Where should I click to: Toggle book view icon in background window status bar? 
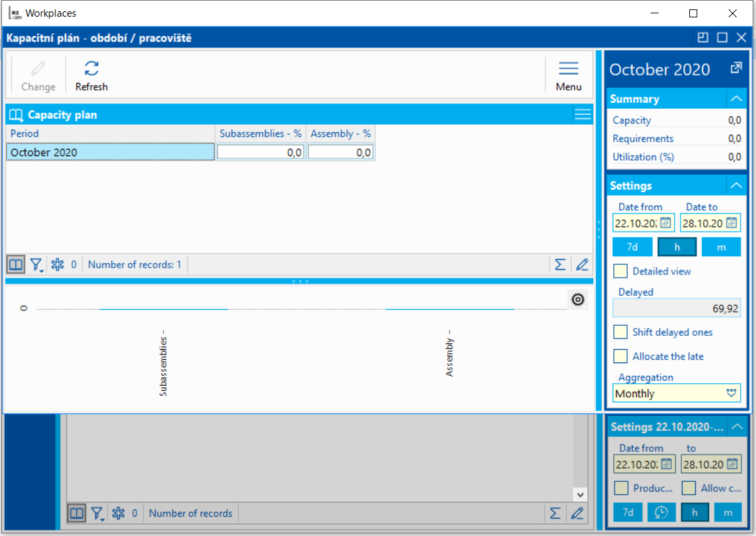[x=76, y=513]
